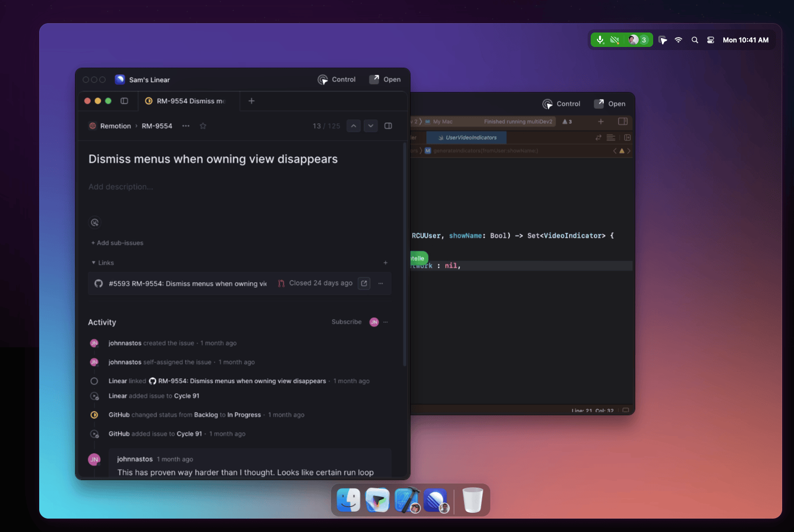Open the Xcode editor options lines menu
The width and height of the screenshot is (794, 532).
coord(611,138)
